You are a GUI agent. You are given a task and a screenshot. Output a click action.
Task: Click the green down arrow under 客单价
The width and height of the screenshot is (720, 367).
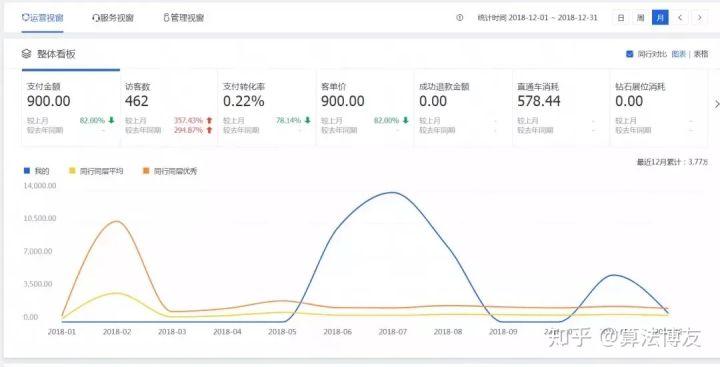pos(405,120)
